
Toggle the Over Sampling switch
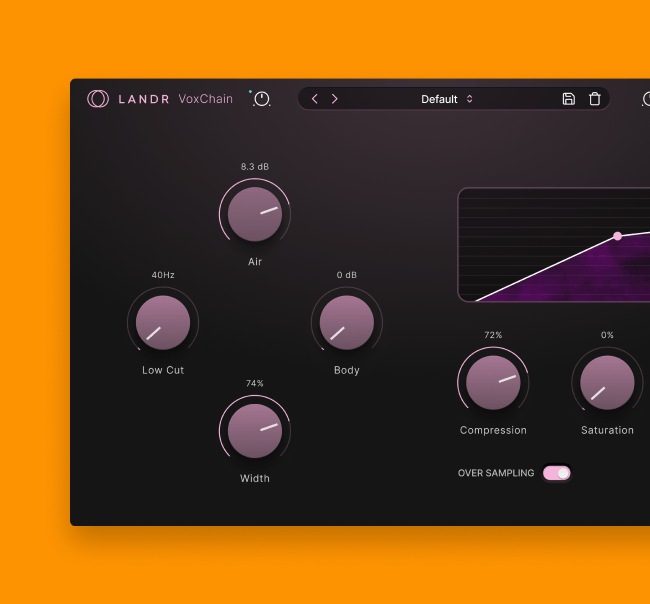click(557, 473)
